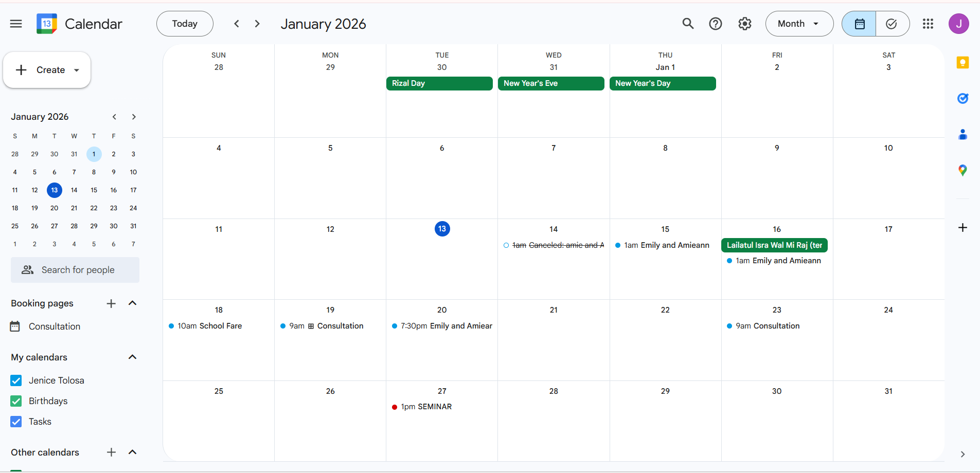980x473 pixels.
Task: Open the Settings gear menu
Action: click(745, 24)
